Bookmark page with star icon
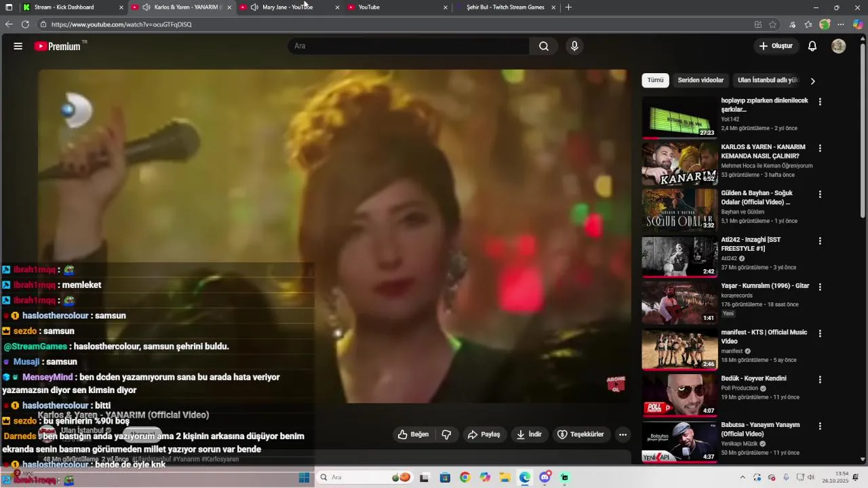 pos(772,24)
